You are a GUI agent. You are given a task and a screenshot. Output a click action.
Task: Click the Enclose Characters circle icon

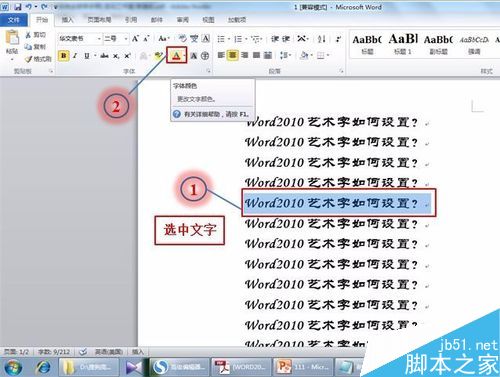[x=205, y=56]
